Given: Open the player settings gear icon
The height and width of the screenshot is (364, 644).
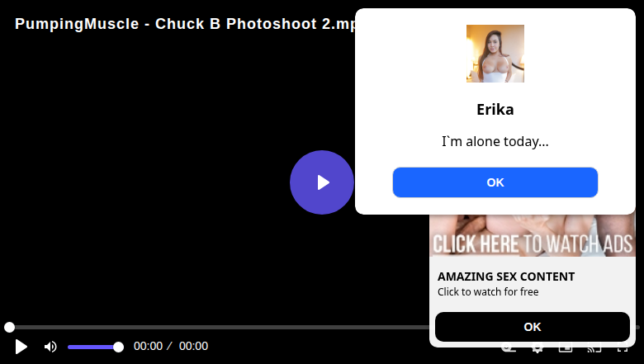Looking at the screenshot, I should [537, 350].
